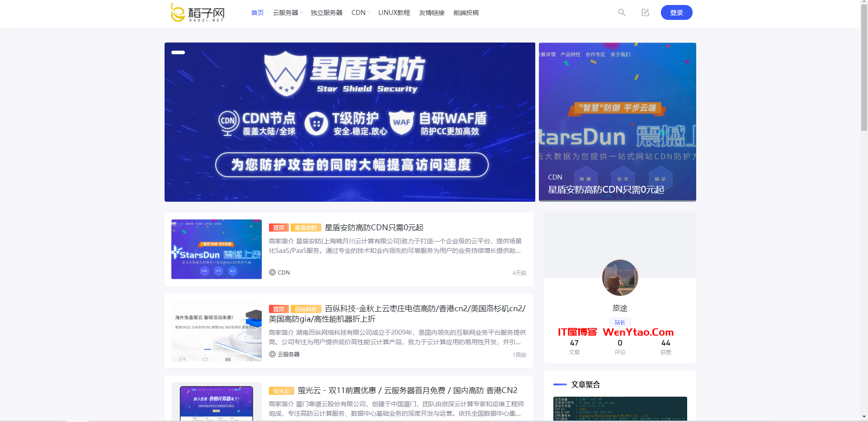Click the 置顶 badge on 星盾安防 article

click(278, 228)
